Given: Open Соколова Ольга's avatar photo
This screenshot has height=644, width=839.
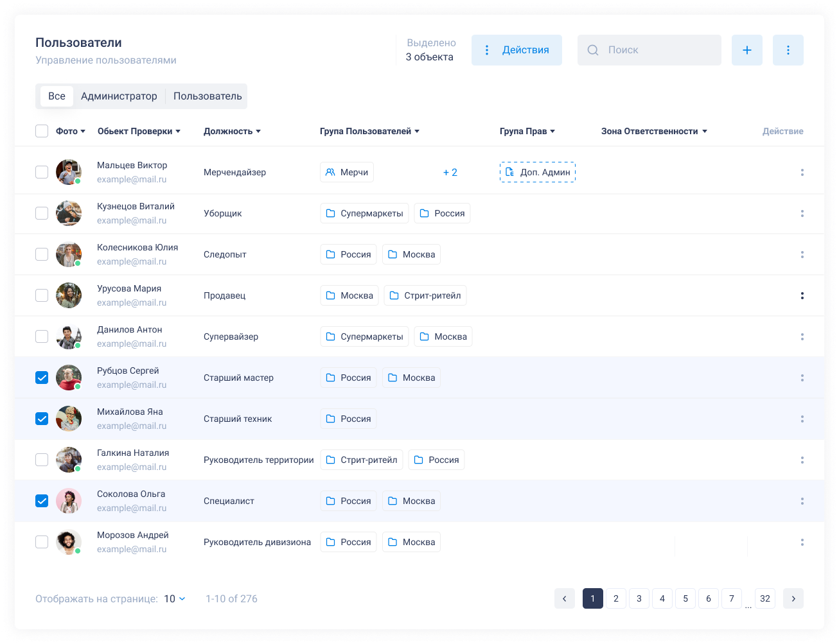Looking at the screenshot, I should (x=68, y=501).
